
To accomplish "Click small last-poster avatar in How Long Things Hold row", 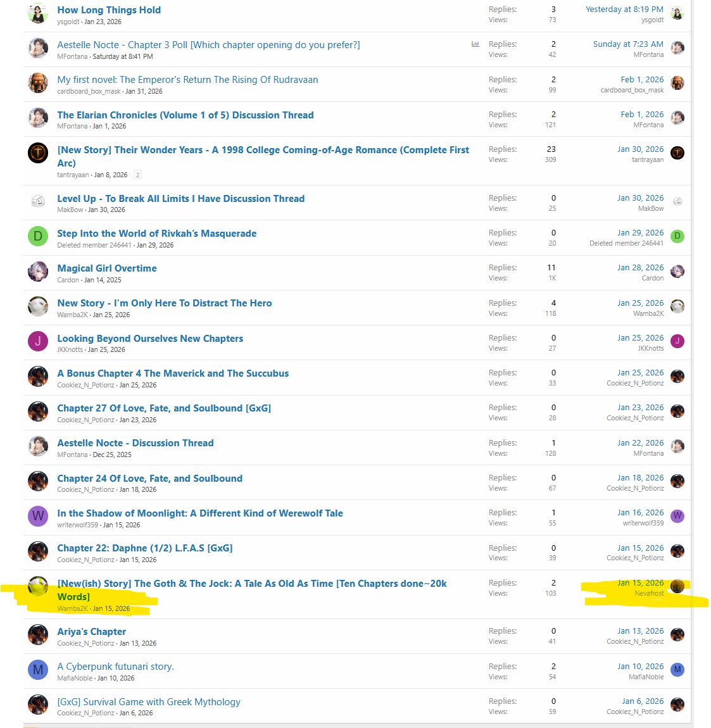I will point(677,13).
